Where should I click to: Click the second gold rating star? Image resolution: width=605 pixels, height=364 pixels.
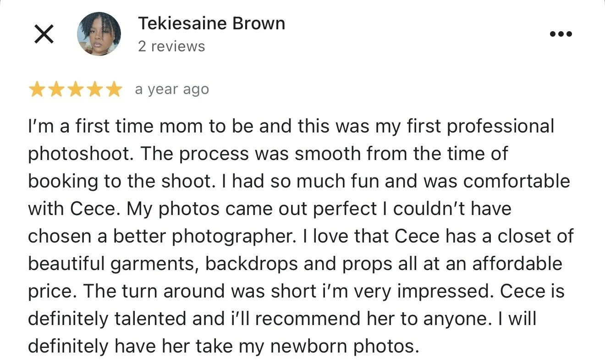pos(56,90)
